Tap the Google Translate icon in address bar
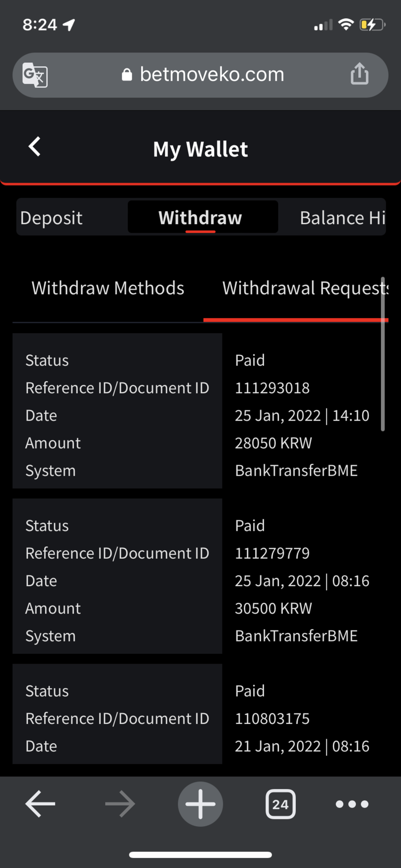Viewport: 401px width, 868px height. [35, 75]
